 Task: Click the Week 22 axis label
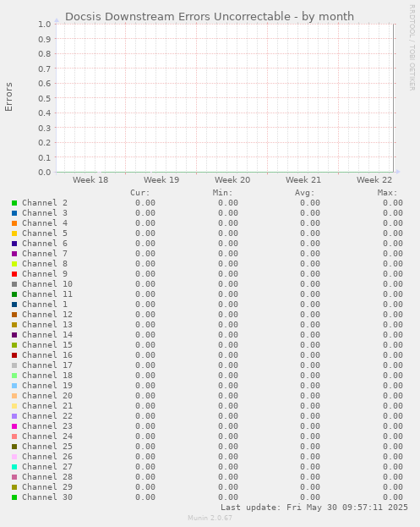[374, 180]
